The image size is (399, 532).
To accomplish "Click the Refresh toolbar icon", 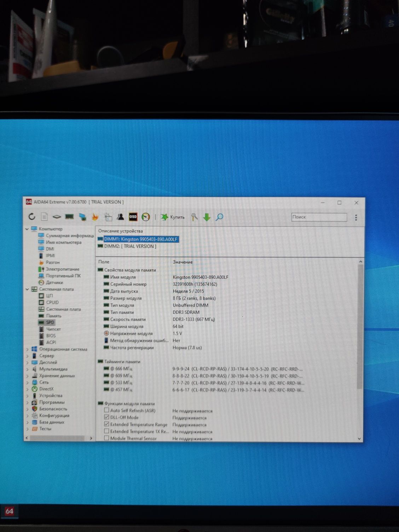I will tap(32, 217).
